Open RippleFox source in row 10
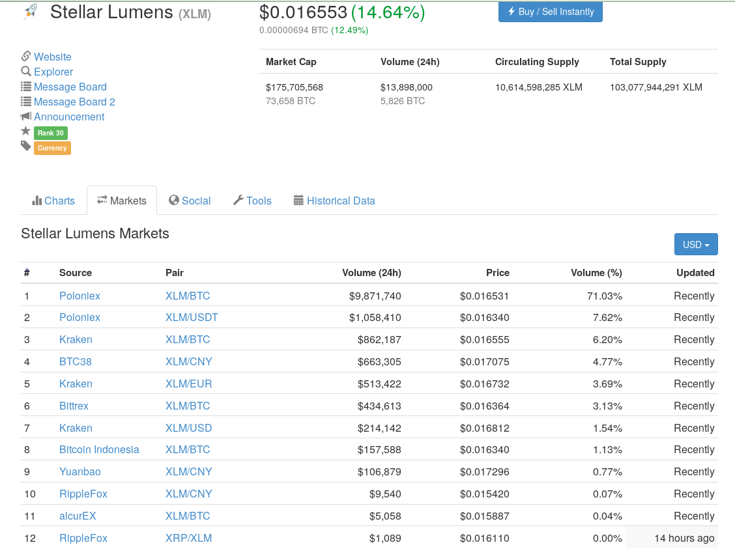This screenshot has height=560, width=735. pos(83,494)
